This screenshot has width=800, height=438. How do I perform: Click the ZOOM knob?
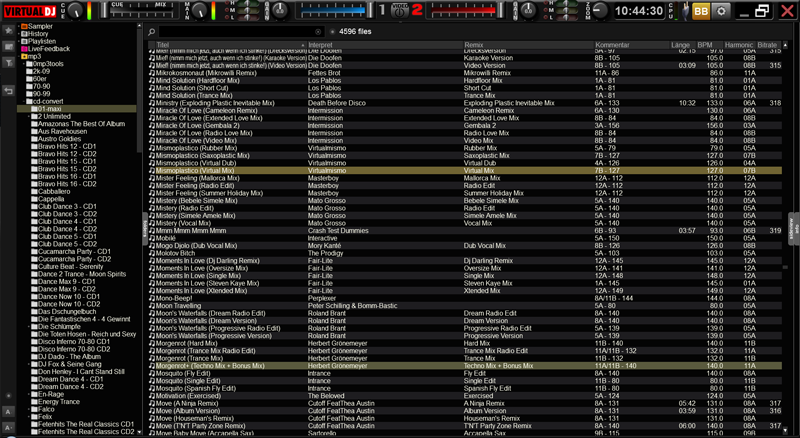pyautogui.click(x=601, y=11)
